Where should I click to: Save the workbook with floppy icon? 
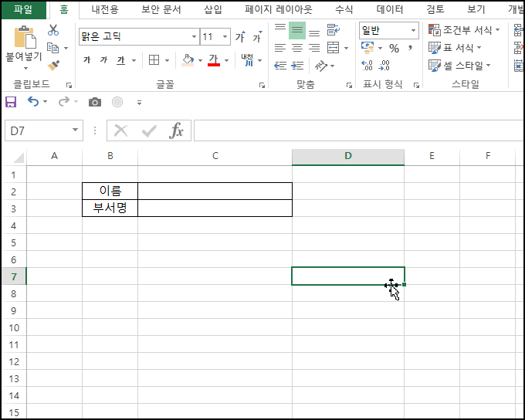11,102
